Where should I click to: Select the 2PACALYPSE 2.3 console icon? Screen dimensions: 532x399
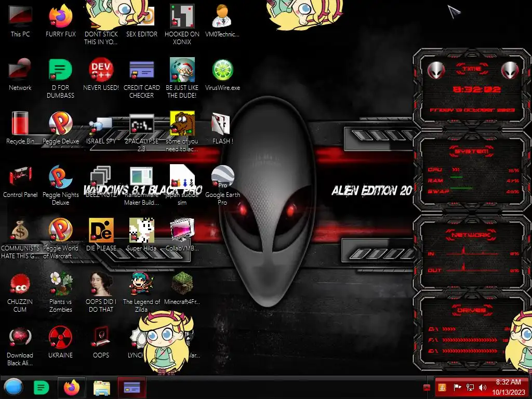141,131
